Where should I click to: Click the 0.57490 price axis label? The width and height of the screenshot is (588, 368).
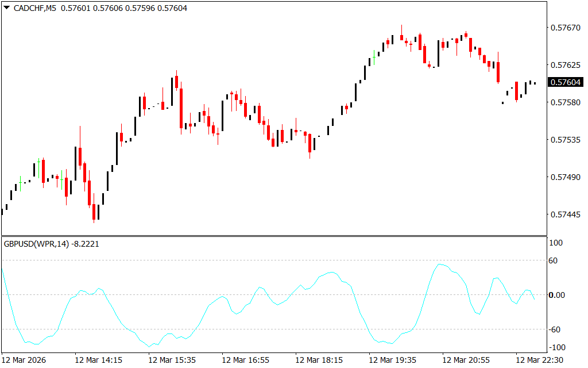coord(566,177)
